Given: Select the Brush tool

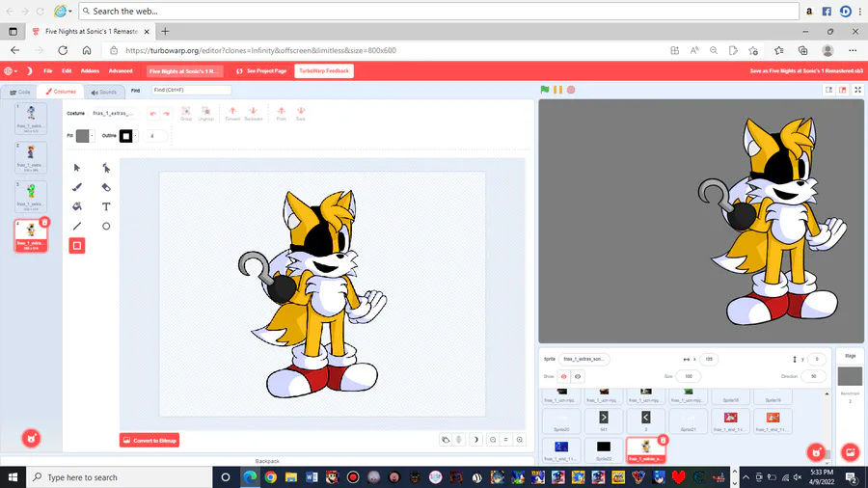Looking at the screenshot, I should click(x=77, y=187).
